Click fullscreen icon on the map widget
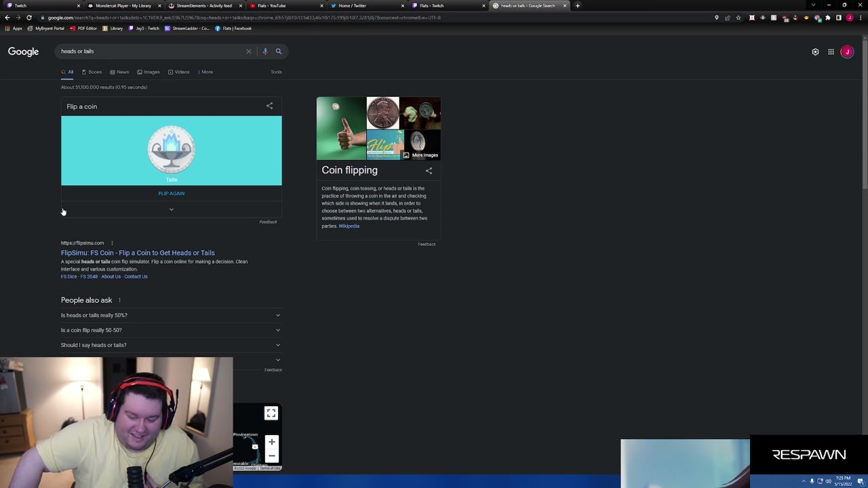 271,413
